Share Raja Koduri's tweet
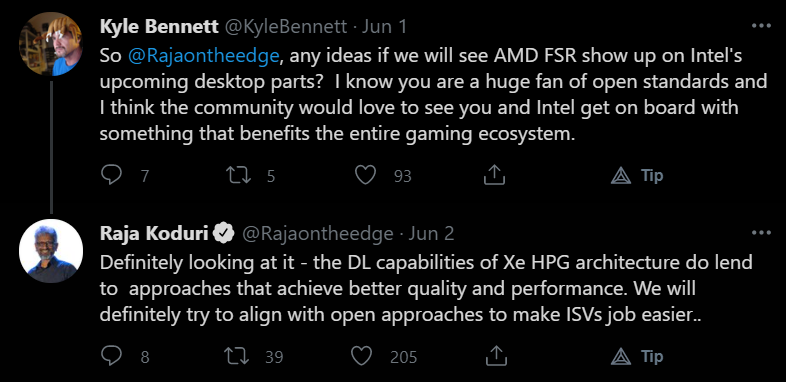 point(494,356)
